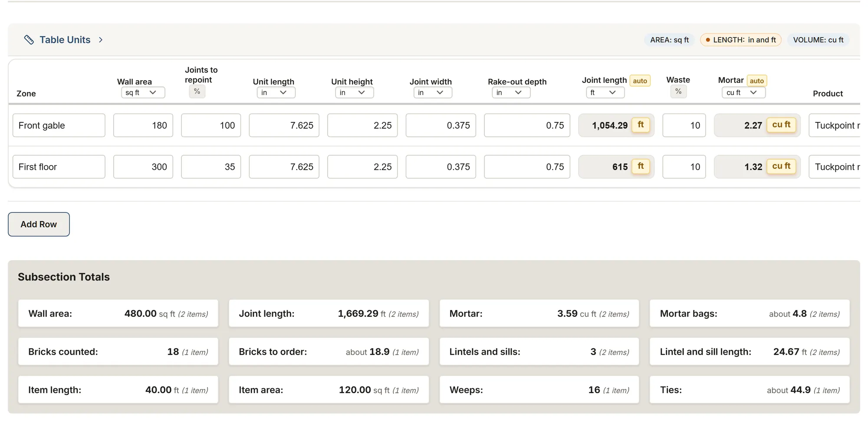Click the cu ft badge in Front gable row
This screenshot has height=421, width=868.
781,125
